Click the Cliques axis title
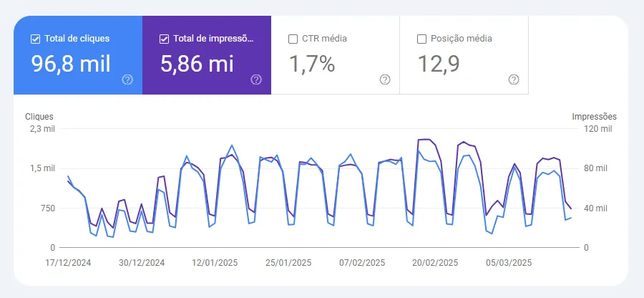The height and width of the screenshot is (298, 644). (x=39, y=116)
